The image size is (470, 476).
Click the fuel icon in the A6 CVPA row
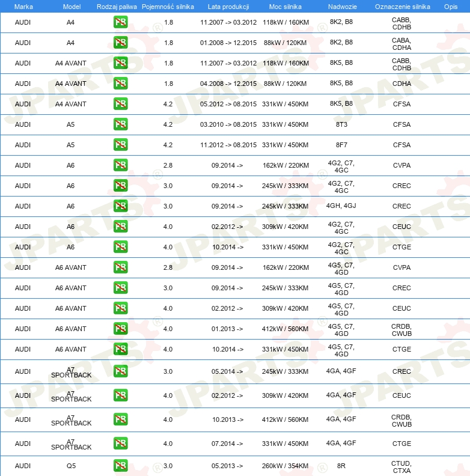click(120, 165)
